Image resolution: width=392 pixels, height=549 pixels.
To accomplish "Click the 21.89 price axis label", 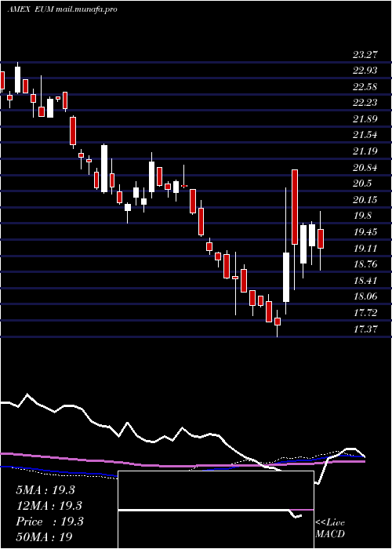I will pyautogui.click(x=365, y=119).
